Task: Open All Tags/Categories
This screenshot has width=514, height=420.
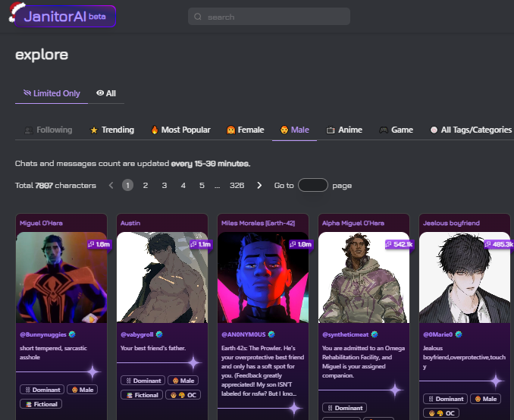Action: (x=471, y=130)
